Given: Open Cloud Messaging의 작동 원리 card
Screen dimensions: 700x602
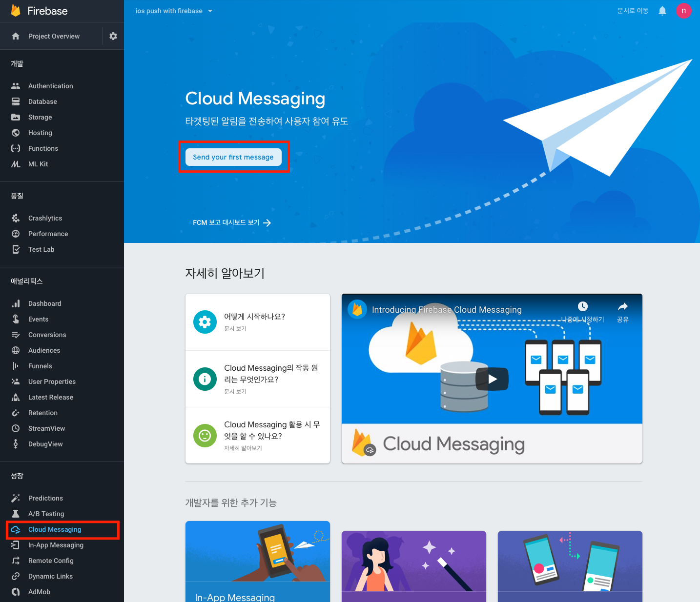Looking at the screenshot, I should click(258, 379).
